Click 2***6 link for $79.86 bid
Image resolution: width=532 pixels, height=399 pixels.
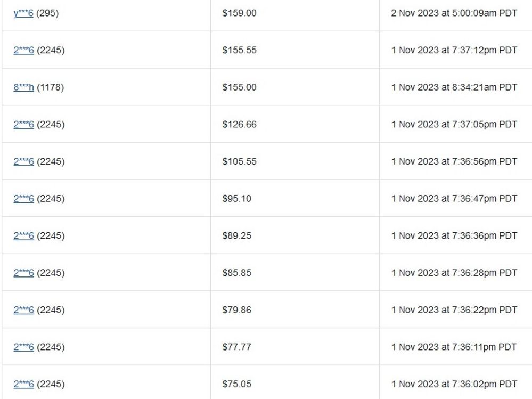(x=23, y=310)
